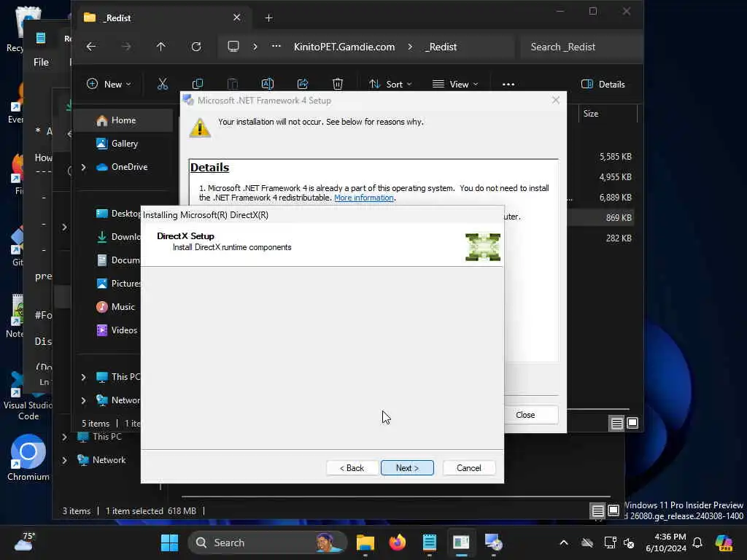Go back in File Explorer
This screenshot has width=747, height=560.
click(91, 47)
